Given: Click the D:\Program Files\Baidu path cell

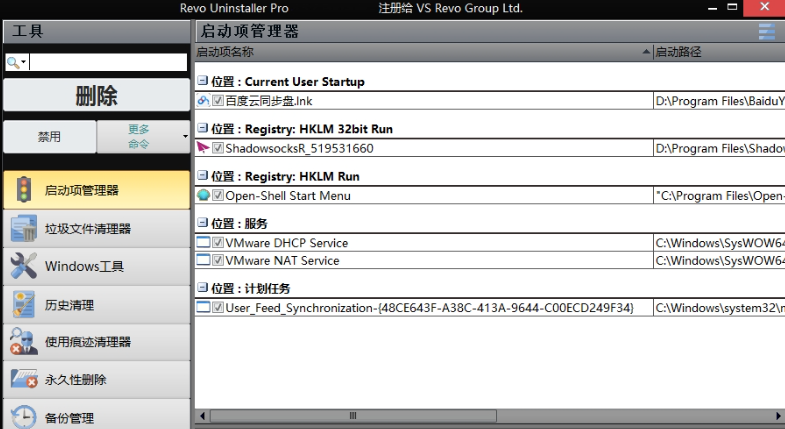Looking at the screenshot, I should (x=719, y=101).
